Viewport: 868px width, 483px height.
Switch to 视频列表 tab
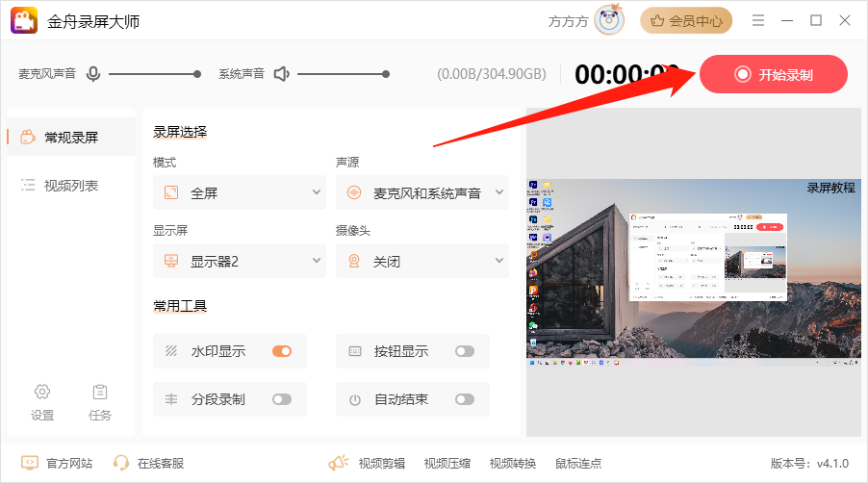(x=70, y=186)
